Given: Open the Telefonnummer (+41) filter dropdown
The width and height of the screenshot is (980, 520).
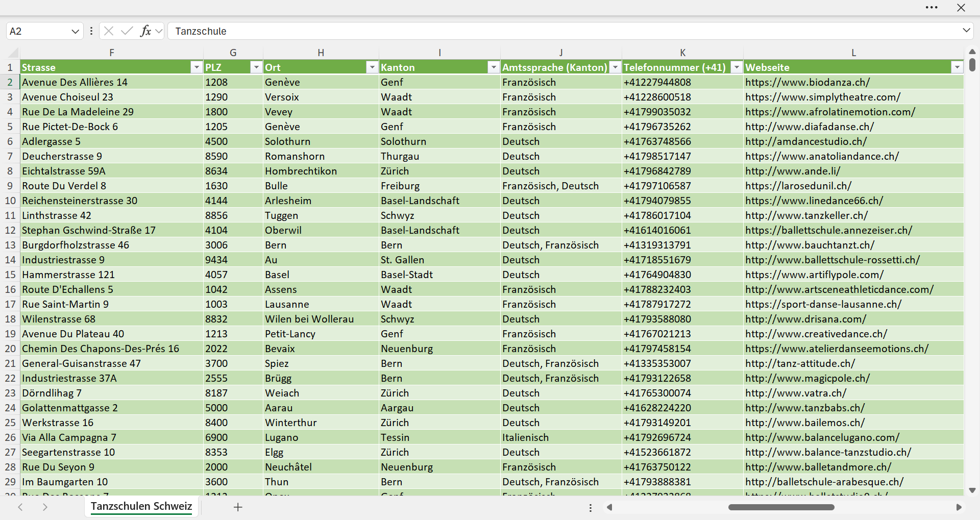Looking at the screenshot, I should coord(737,67).
